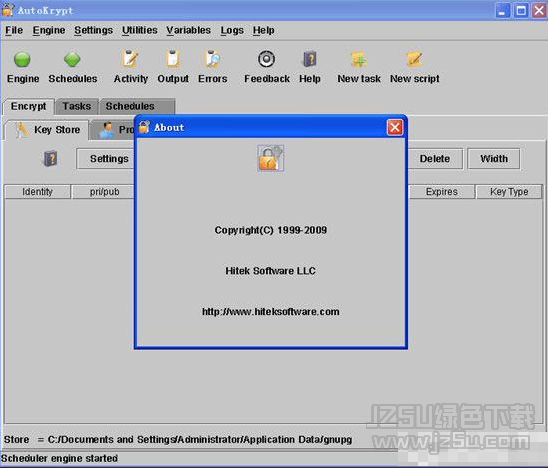Viewport: 548px width, 468px height.
Task: Open the Help menu
Action: tap(264, 30)
